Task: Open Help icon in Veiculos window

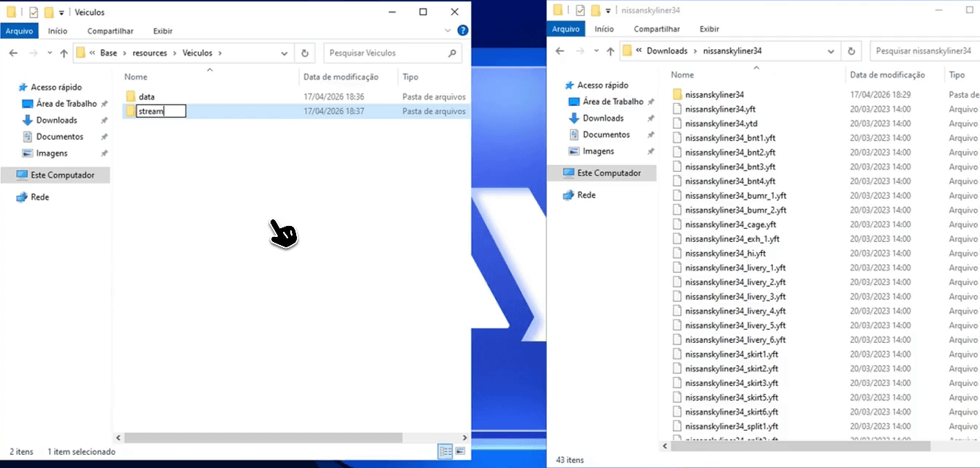Action: (x=462, y=31)
